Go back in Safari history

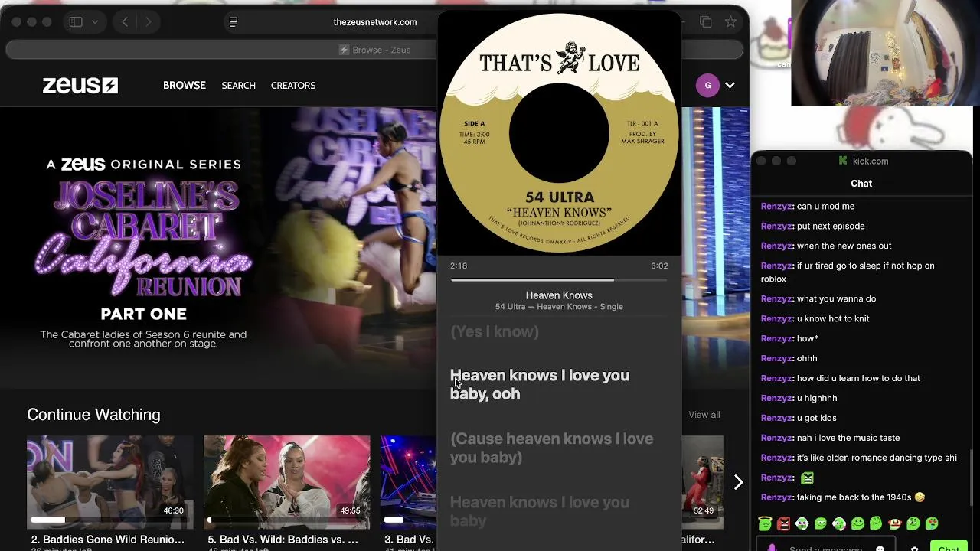(x=125, y=22)
